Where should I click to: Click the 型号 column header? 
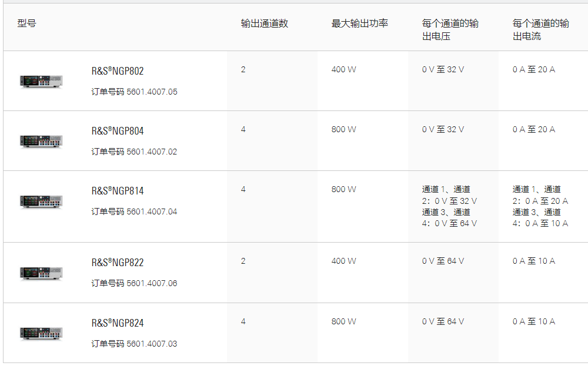[26, 23]
